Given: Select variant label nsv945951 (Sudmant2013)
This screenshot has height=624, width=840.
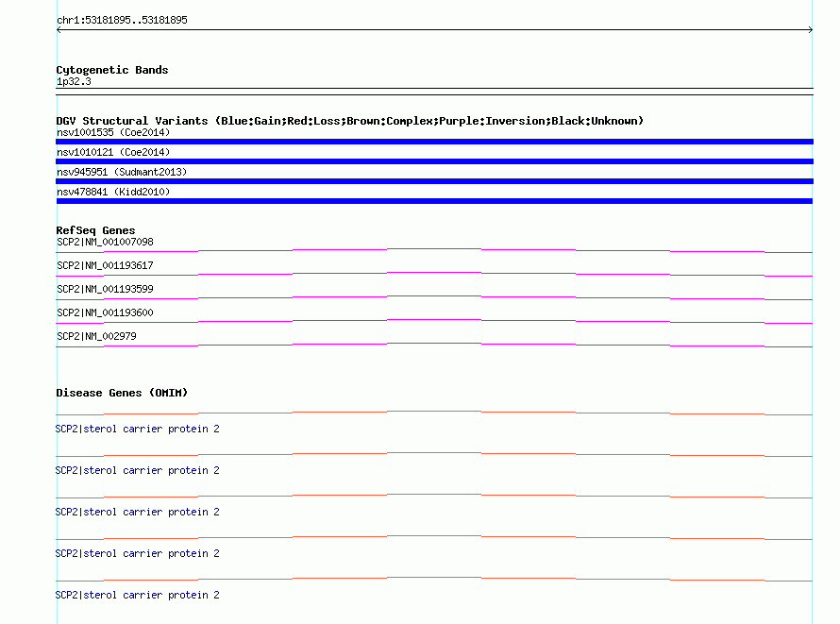Looking at the screenshot, I should pos(122,172).
